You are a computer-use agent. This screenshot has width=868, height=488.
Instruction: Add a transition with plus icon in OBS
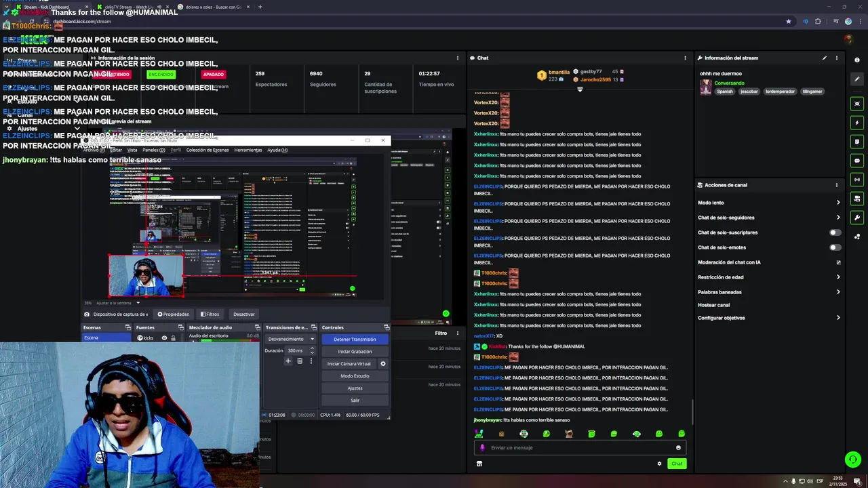(288, 361)
